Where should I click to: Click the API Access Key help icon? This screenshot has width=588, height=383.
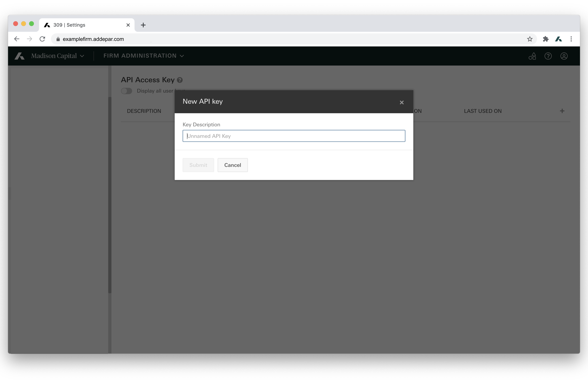click(x=180, y=80)
